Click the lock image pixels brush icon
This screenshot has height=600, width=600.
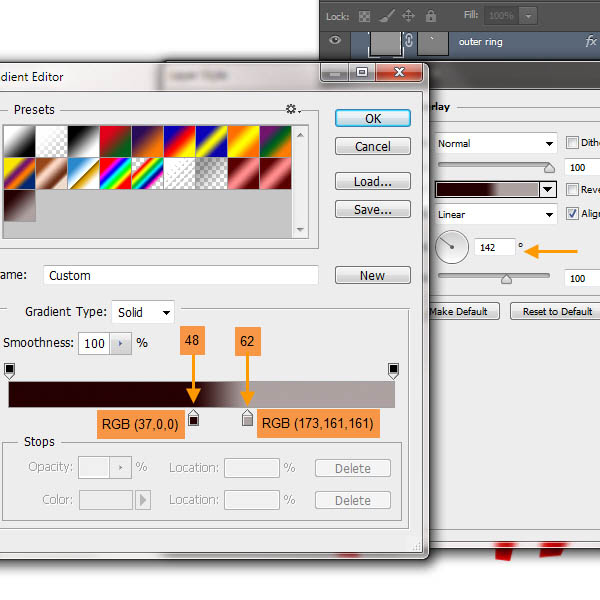[x=385, y=17]
